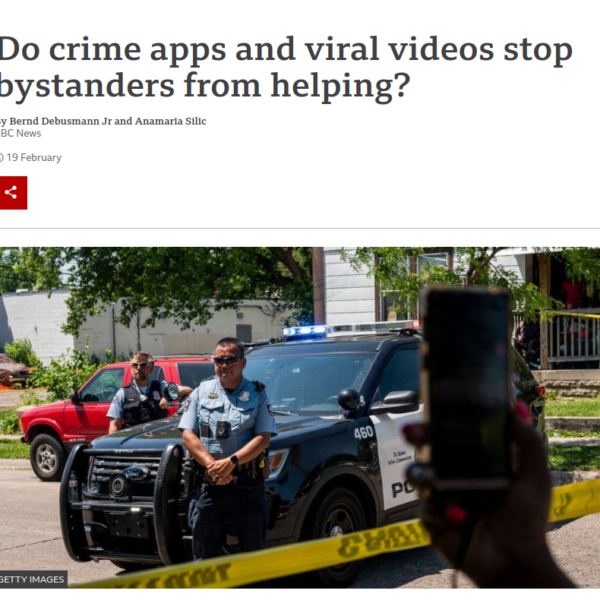600x600 pixels.
Task: Click the Ford emblem on the grille
Action: click(x=135, y=473)
